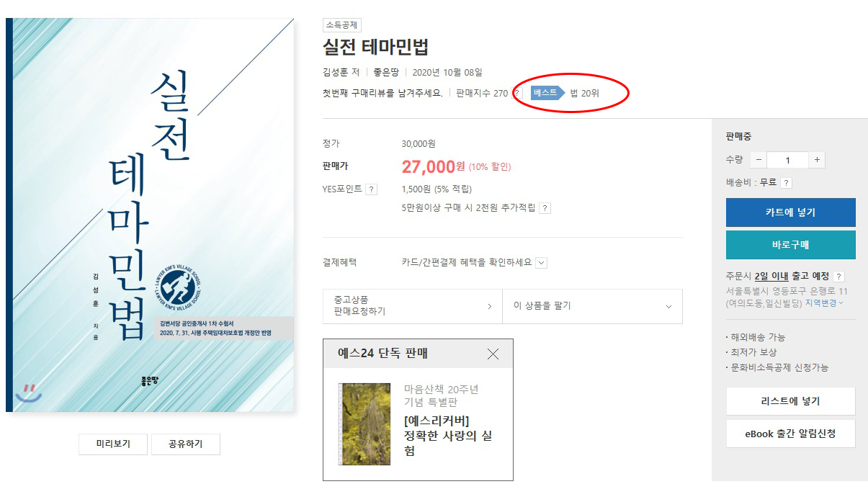Viewport: 868px width, 484px height.
Task: Expand the 카드/간편결제 혜택 dropdown
Action: (x=542, y=263)
